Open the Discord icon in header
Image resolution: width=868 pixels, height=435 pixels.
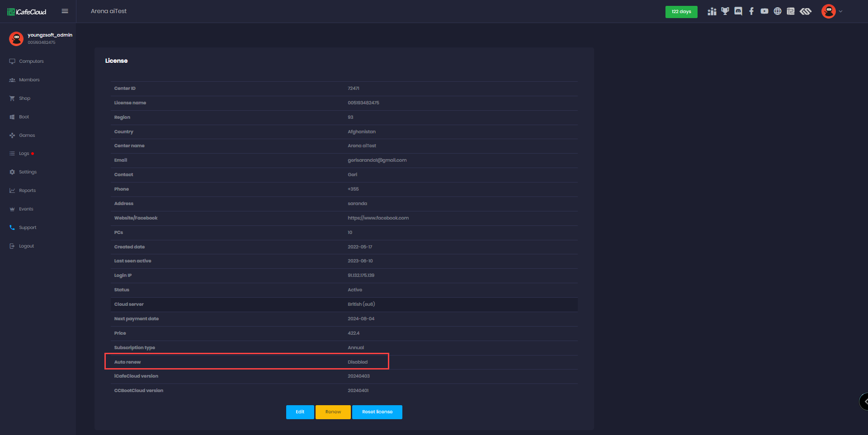[738, 11]
